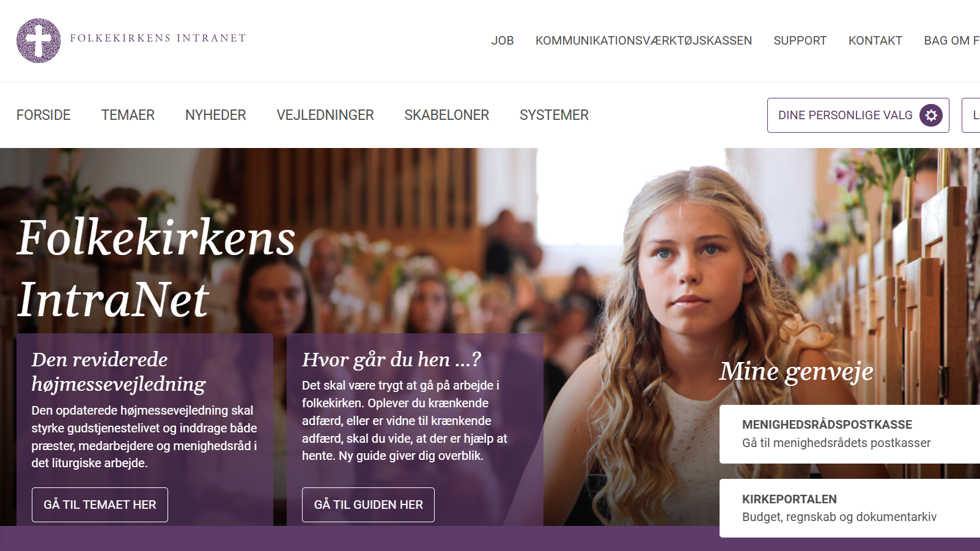Click the GÅ TIL TEMAET HER button
This screenshot has height=551, width=980.
100,505
